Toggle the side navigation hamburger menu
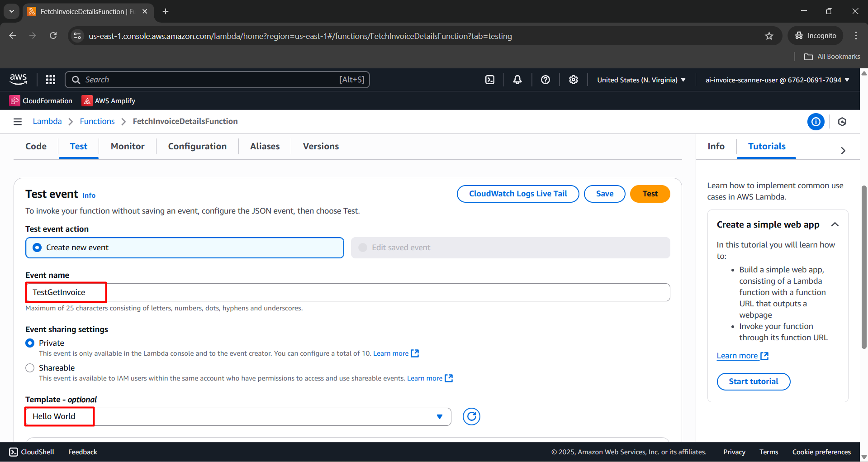 [x=18, y=121]
